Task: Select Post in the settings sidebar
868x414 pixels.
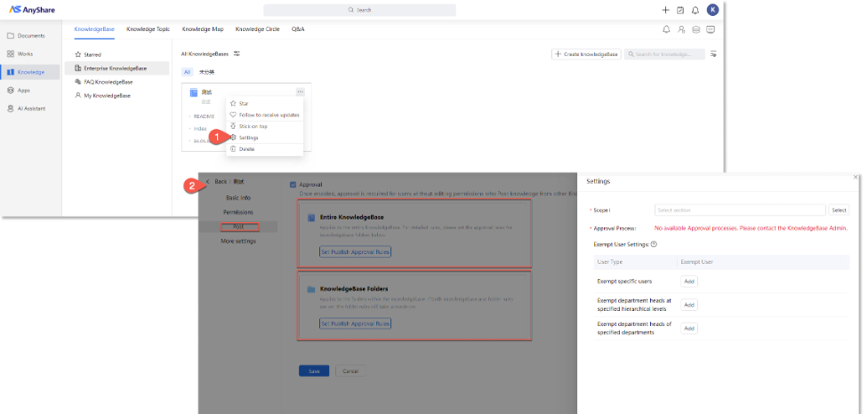Action: coord(240,227)
